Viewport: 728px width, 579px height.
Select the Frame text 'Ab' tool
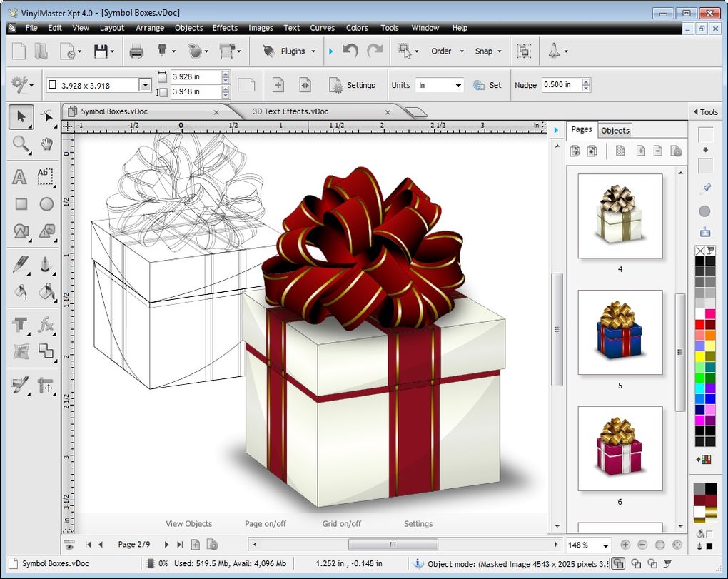(45, 177)
